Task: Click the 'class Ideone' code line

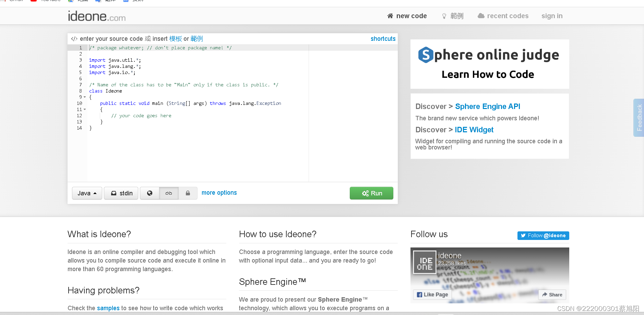Action: click(106, 91)
